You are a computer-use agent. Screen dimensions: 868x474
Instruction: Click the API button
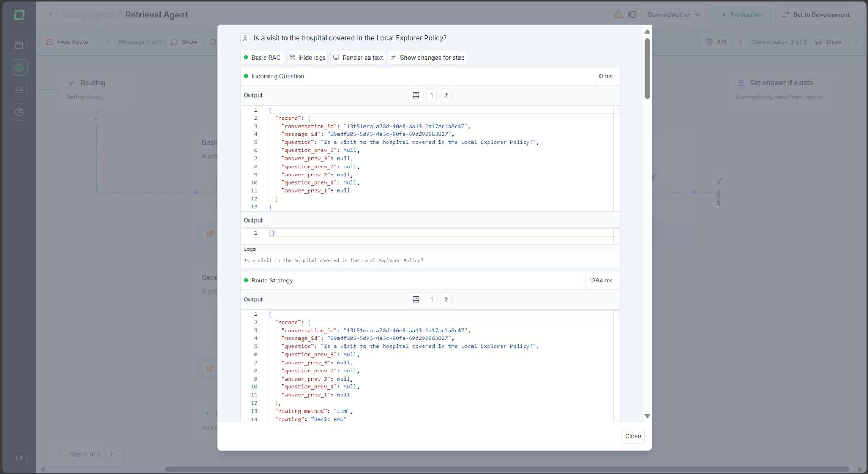[x=716, y=42]
